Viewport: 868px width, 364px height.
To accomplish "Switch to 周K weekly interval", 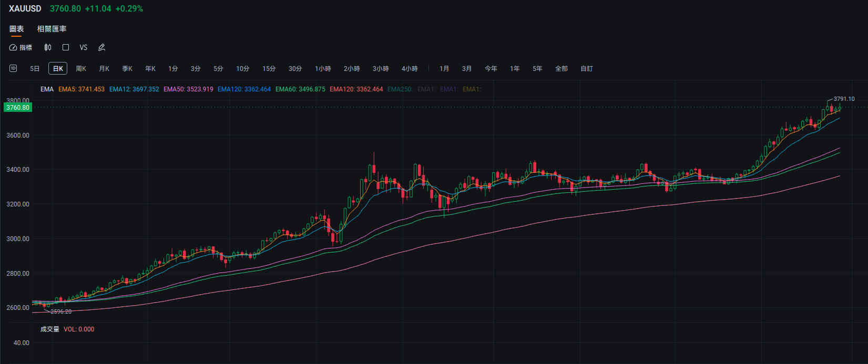I will click(x=81, y=69).
